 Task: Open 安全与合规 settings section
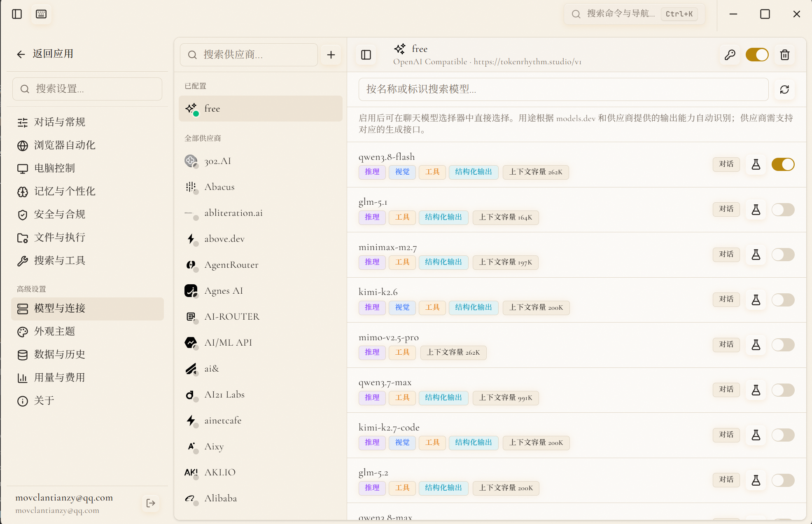click(87, 214)
